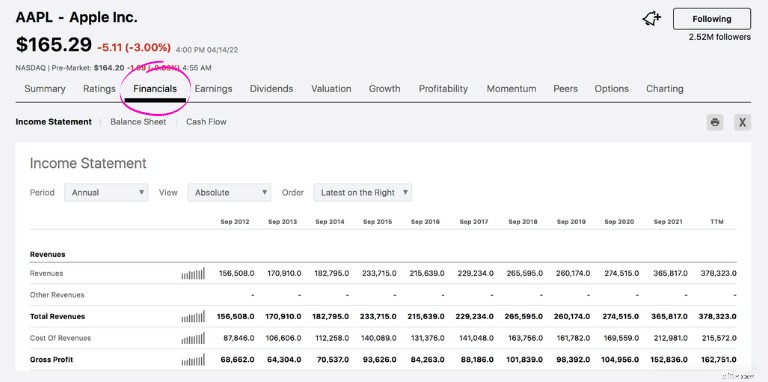Switch to the Earnings tab

pos(213,89)
